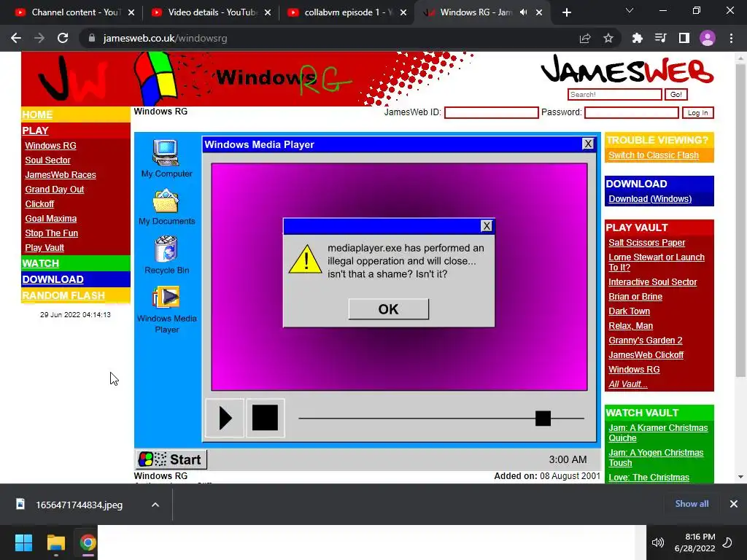Open the PLAY menu section
The image size is (747, 560).
[x=35, y=131]
